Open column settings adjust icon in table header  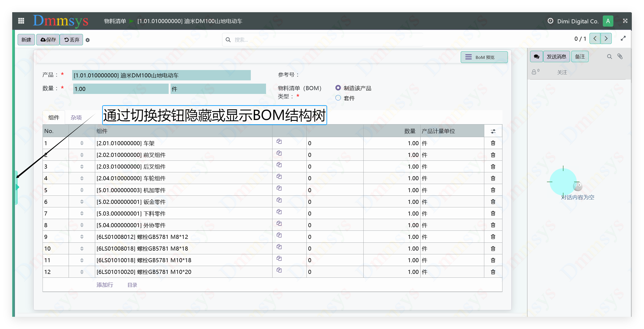point(493,131)
